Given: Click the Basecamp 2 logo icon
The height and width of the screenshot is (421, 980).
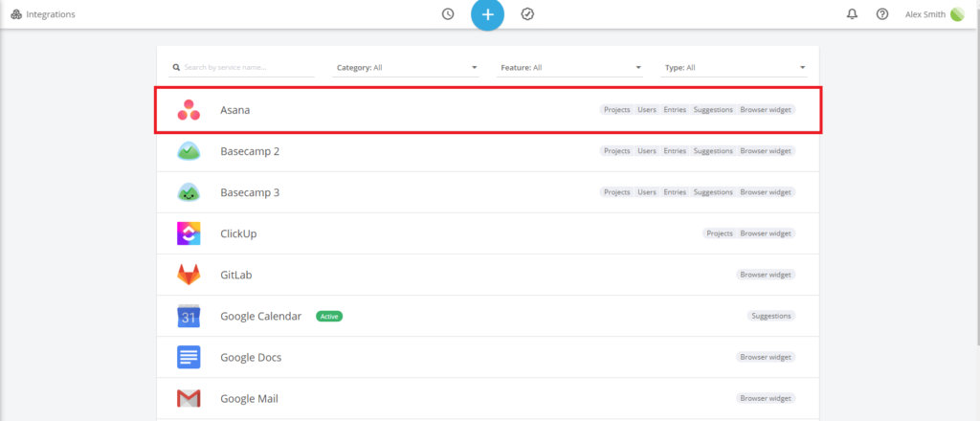Looking at the screenshot, I should pos(189,151).
